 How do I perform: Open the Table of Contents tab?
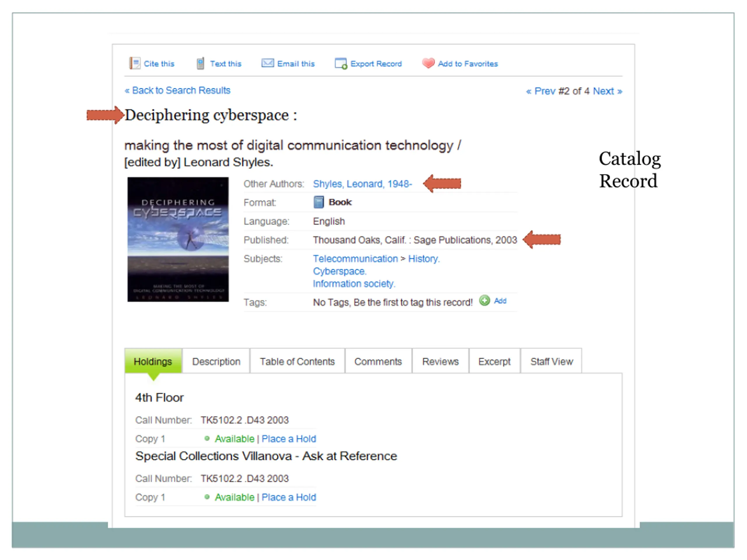(x=297, y=361)
